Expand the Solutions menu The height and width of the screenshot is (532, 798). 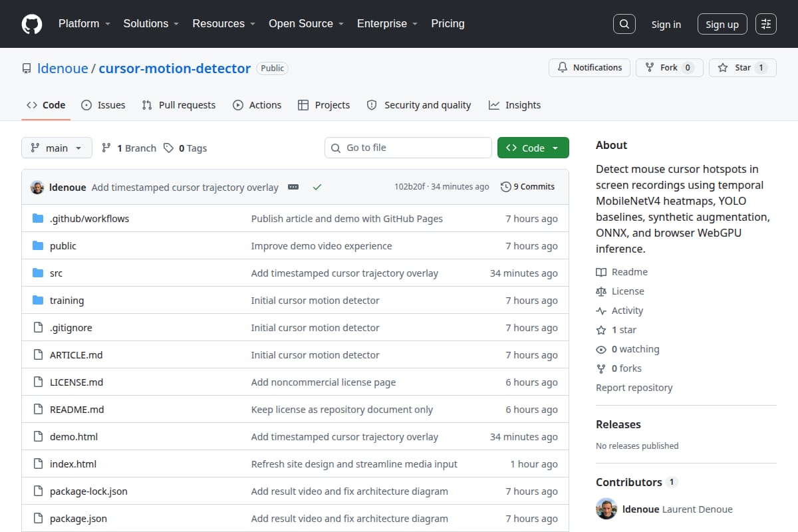(x=151, y=24)
